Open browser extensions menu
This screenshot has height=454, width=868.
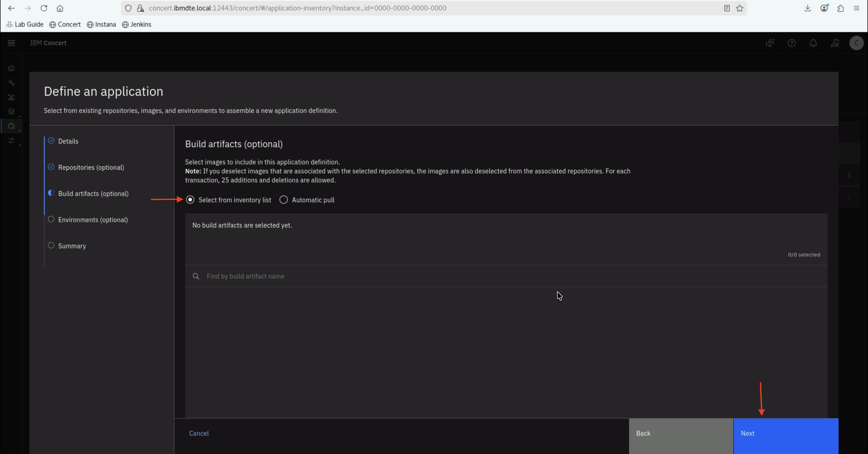point(840,8)
